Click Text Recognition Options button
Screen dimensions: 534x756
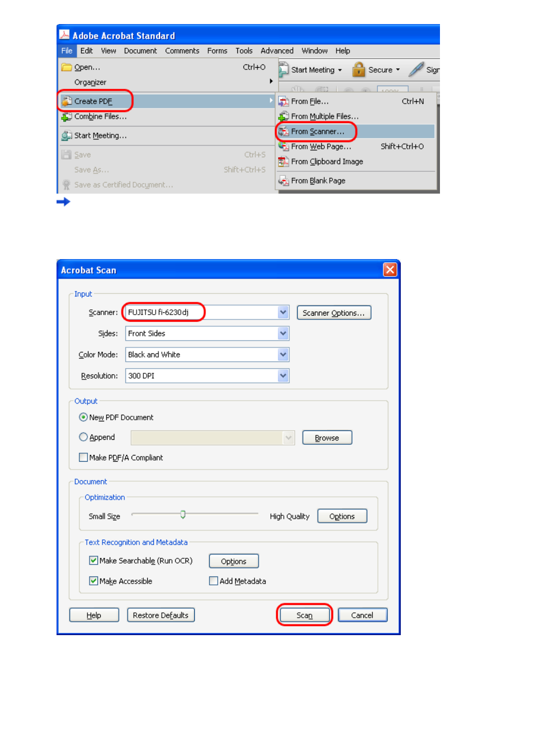234,561
